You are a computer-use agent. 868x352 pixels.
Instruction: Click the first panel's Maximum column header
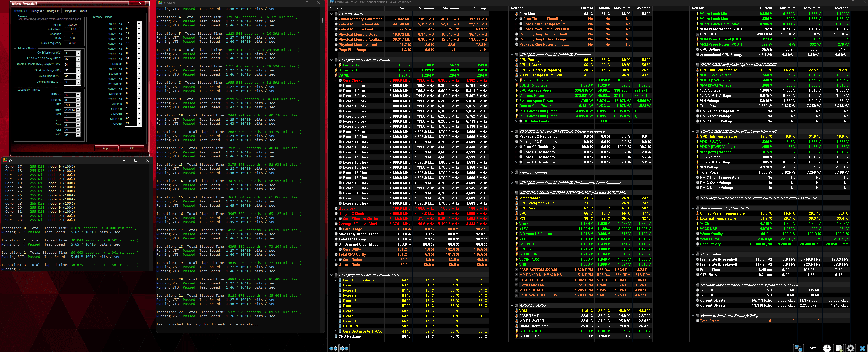pyautogui.click(x=450, y=8)
